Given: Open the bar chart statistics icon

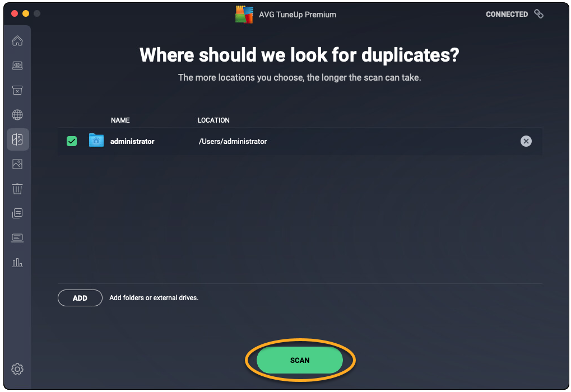Looking at the screenshot, I should coord(17,262).
